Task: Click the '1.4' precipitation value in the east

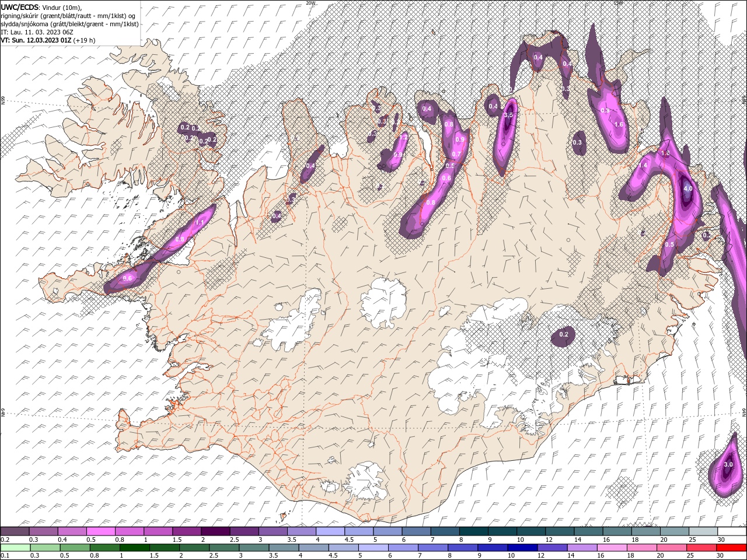Action: pyautogui.click(x=643, y=166)
